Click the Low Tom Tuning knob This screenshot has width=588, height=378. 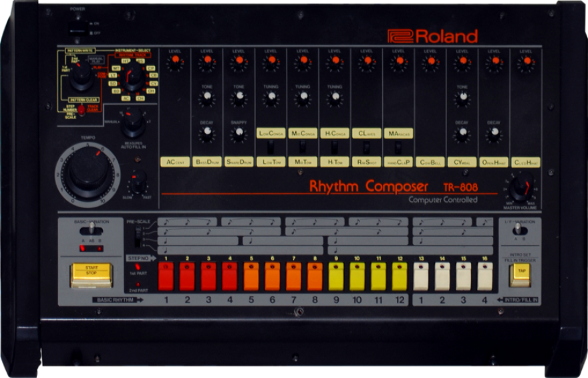tap(271, 98)
